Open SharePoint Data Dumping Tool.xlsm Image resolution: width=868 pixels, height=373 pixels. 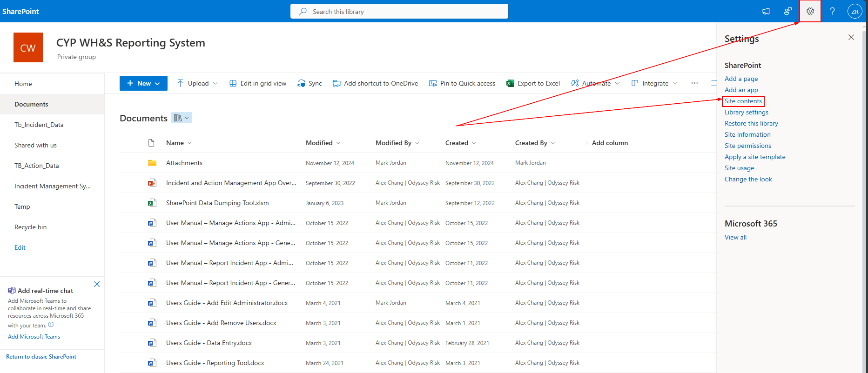pos(217,203)
